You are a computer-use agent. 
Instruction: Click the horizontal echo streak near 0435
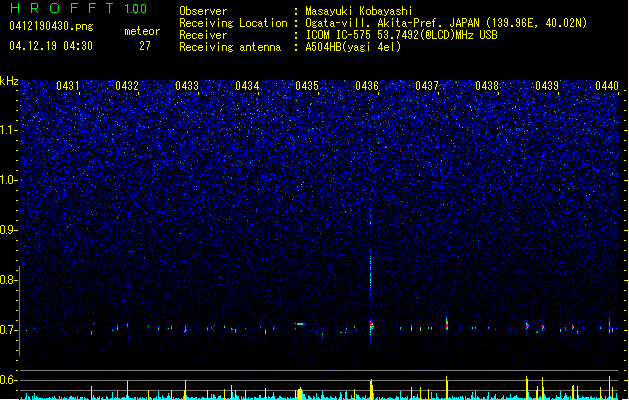(x=300, y=324)
